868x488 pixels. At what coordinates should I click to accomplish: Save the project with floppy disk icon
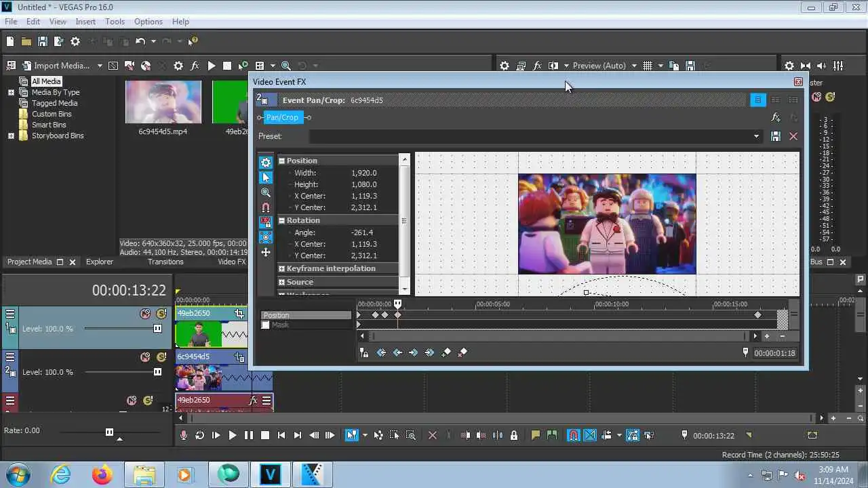pyautogui.click(x=42, y=41)
